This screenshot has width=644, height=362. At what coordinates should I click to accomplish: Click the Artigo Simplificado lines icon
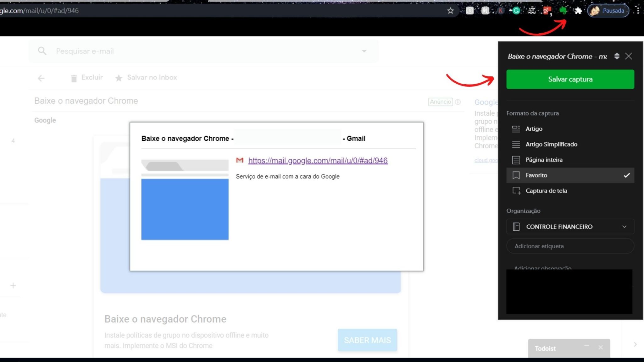click(x=516, y=144)
